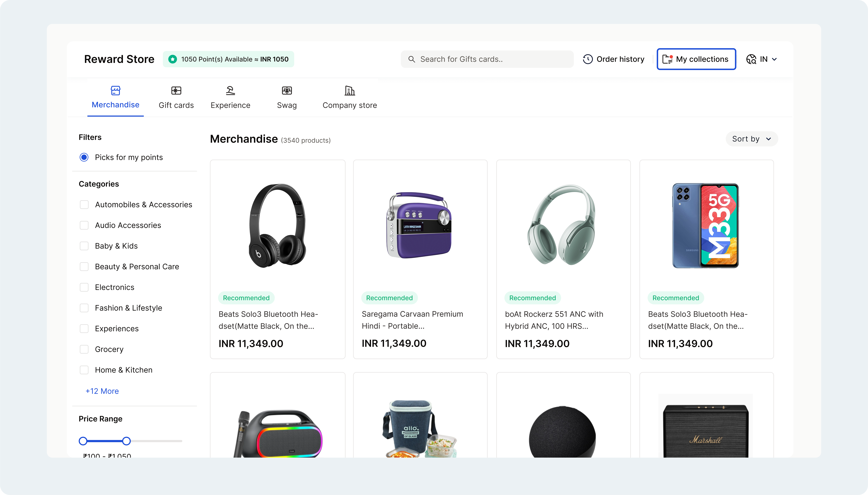The image size is (868, 495).
Task: Open the Gift cards tab
Action: [x=176, y=98]
